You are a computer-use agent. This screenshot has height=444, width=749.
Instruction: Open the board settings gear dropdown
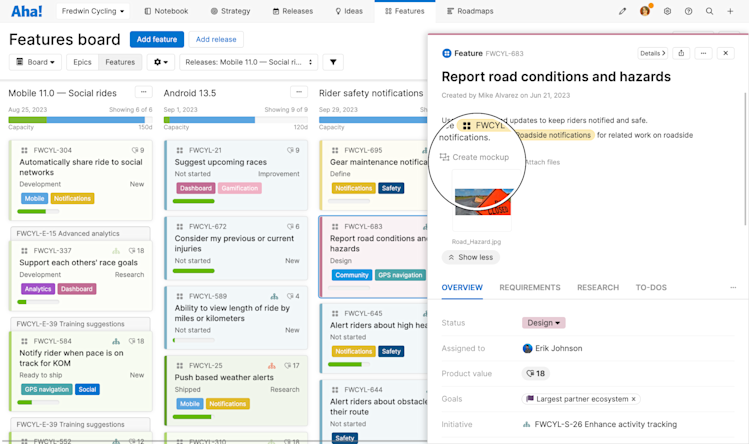click(x=160, y=62)
